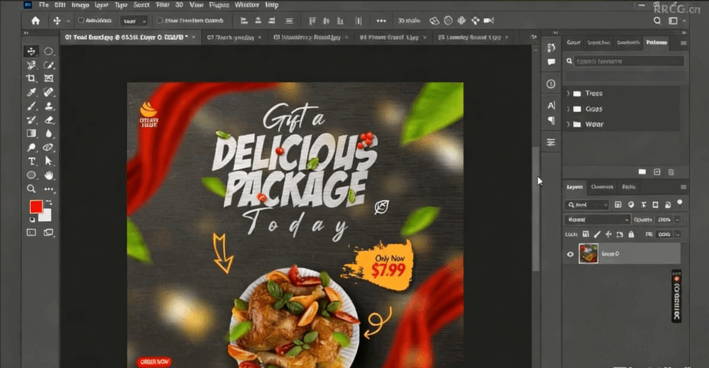Open Paragraph panel icon
The height and width of the screenshot is (368, 709).
click(x=551, y=120)
